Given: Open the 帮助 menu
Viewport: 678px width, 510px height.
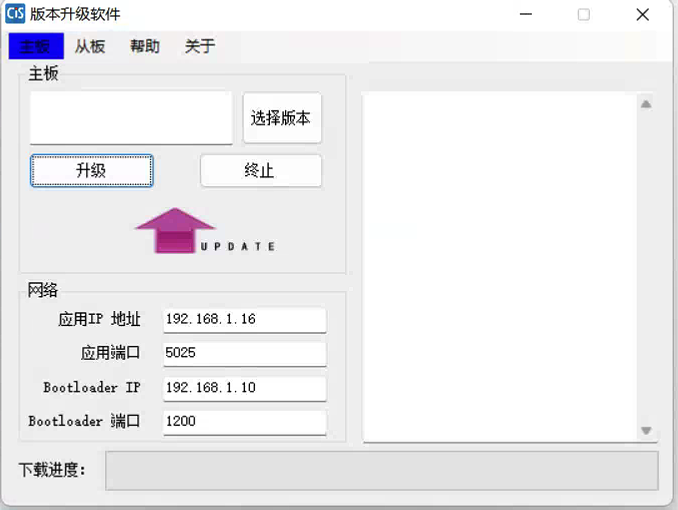Looking at the screenshot, I should coord(145,46).
